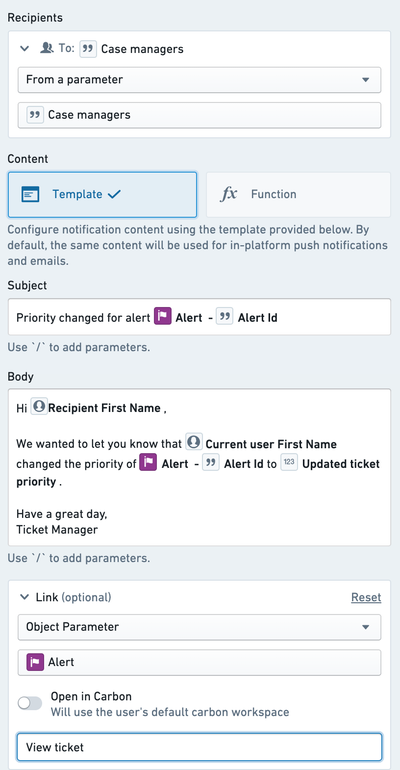The image size is (400, 770).
Task: Collapse the To: Case managers recipient section
Action: pyautogui.click(x=24, y=49)
